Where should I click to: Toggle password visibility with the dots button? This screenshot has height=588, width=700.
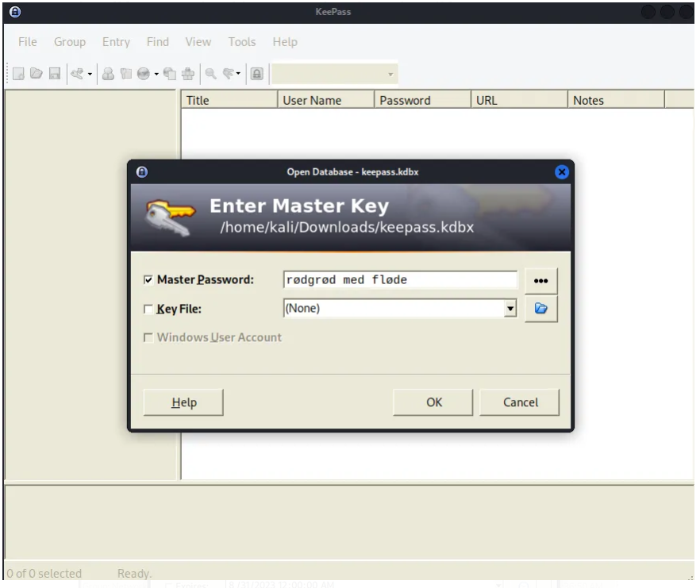tap(540, 281)
